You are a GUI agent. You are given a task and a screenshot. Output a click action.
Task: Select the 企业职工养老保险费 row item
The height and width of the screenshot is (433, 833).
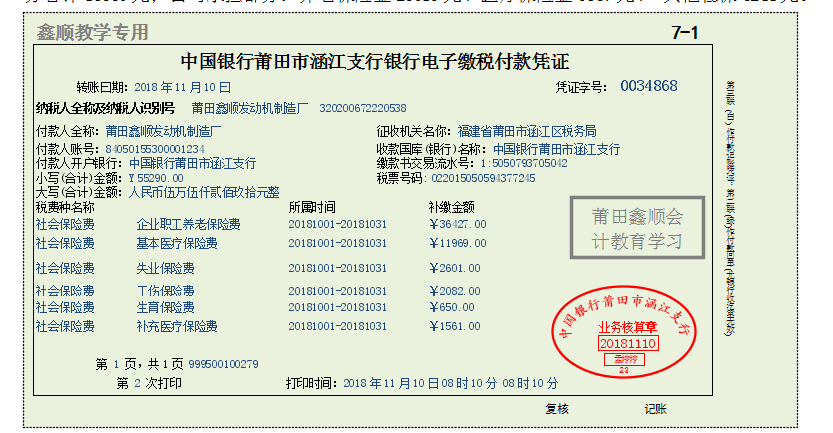click(x=188, y=224)
